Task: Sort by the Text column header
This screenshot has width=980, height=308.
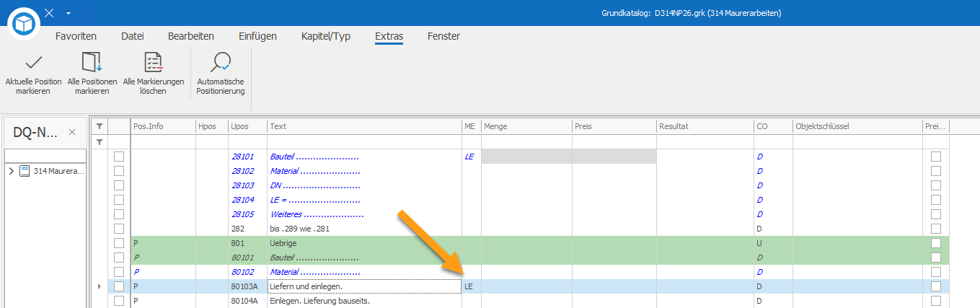Action: (x=364, y=126)
